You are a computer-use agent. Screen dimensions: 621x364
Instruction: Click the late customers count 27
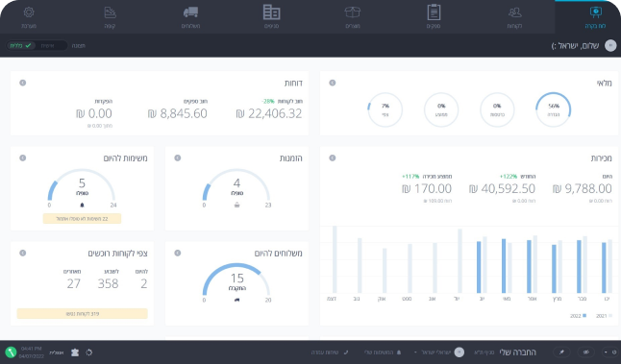tap(74, 283)
